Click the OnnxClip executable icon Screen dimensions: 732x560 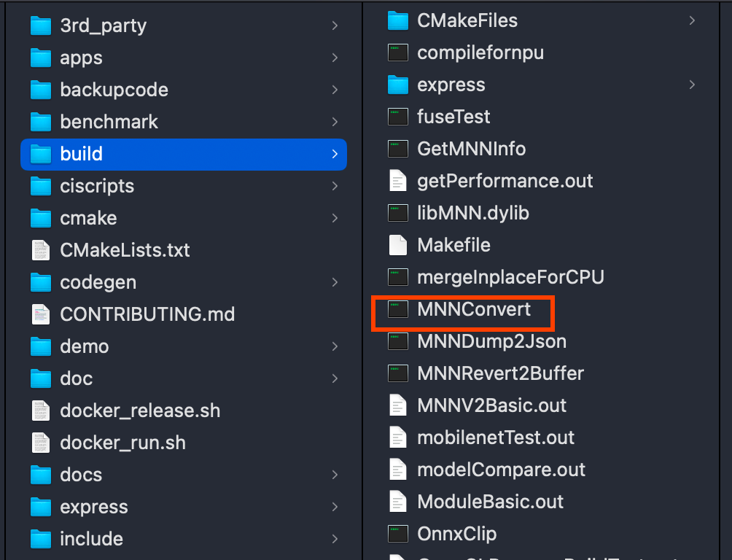point(397,534)
